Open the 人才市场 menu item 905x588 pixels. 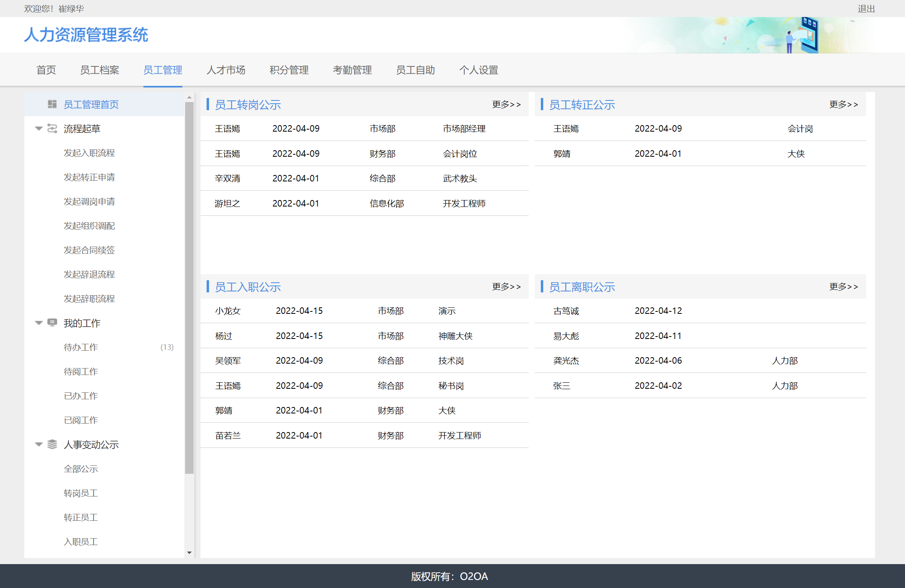(226, 70)
